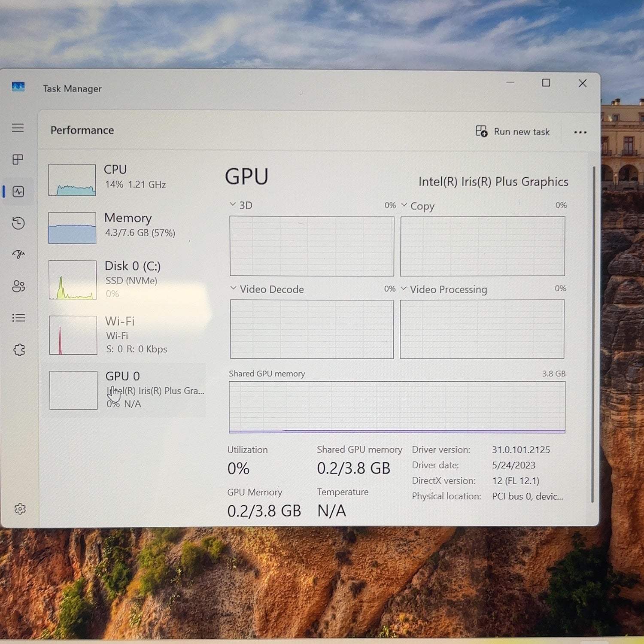Maximize the Task Manager window

[546, 82]
